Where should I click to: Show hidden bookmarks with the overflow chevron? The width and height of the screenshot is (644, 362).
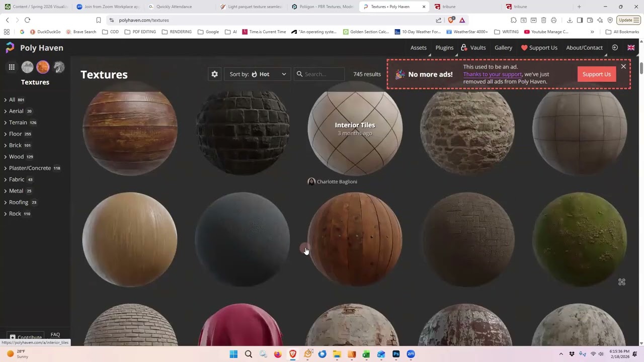click(x=592, y=32)
